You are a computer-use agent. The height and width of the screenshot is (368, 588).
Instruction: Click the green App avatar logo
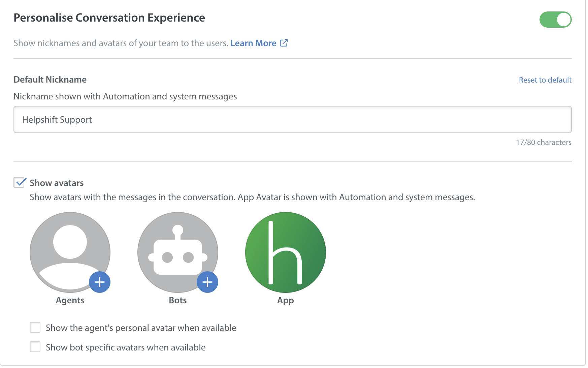[x=286, y=252]
